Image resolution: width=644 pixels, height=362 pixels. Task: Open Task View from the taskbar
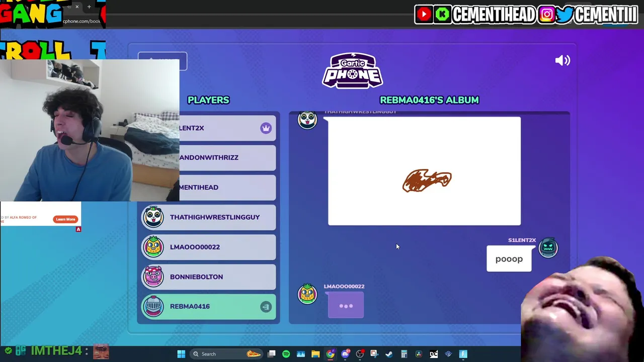coord(271,354)
